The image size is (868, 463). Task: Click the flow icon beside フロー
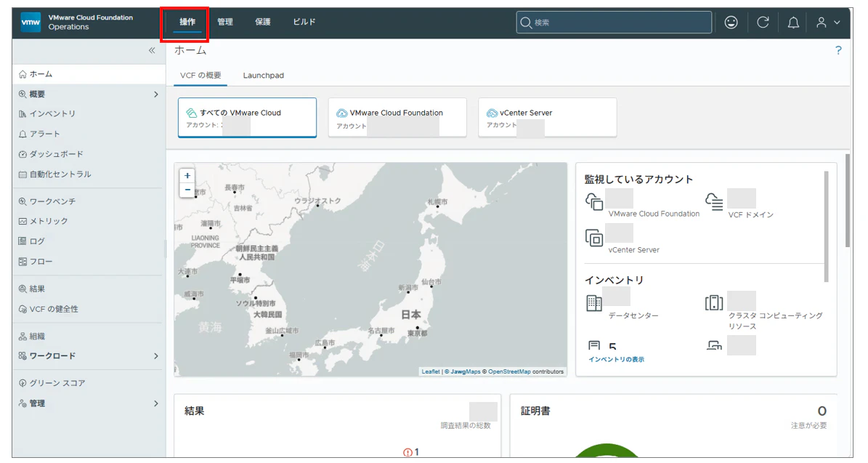coord(23,262)
